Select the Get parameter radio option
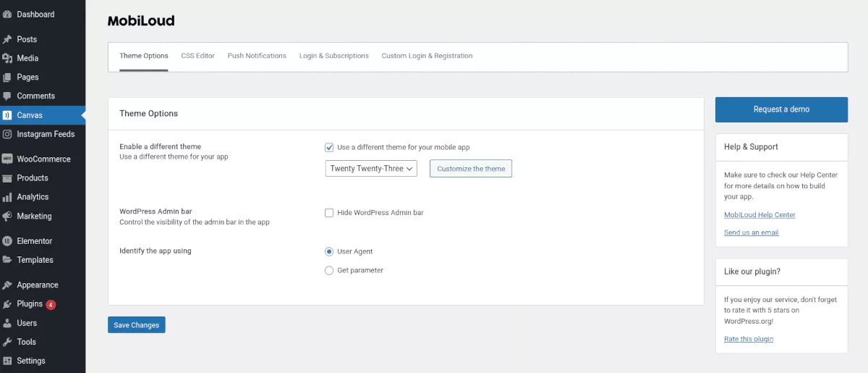This screenshot has width=868, height=373. [x=329, y=270]
